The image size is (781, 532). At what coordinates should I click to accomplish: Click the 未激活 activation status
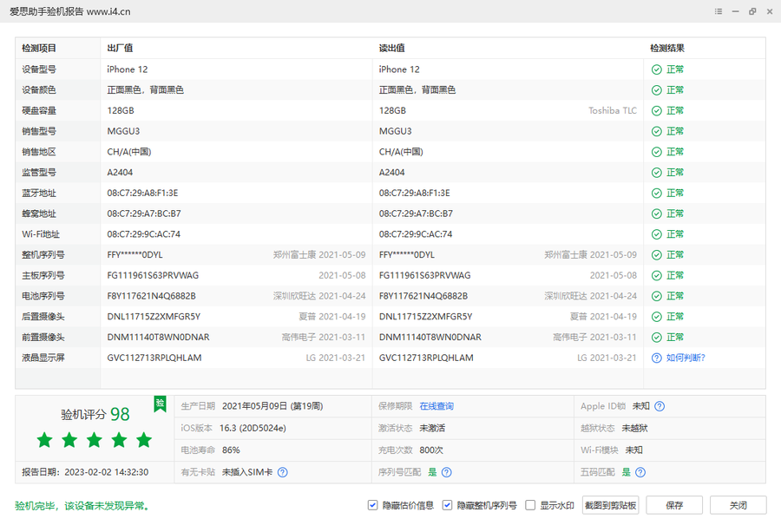point(432,429)
